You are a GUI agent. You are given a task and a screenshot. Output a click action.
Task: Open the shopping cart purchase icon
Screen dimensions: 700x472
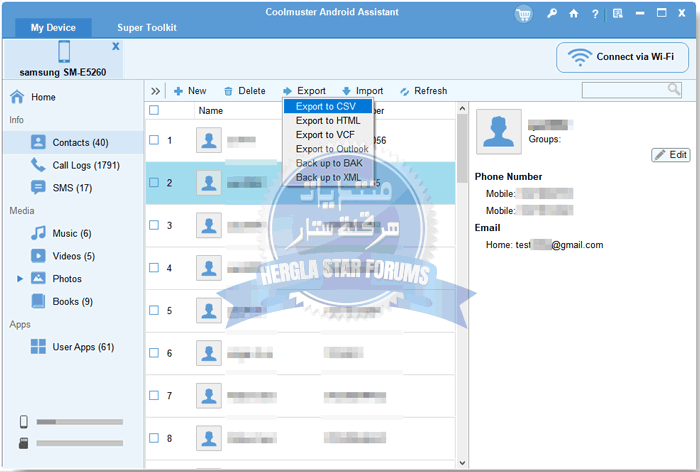(524, 14)
